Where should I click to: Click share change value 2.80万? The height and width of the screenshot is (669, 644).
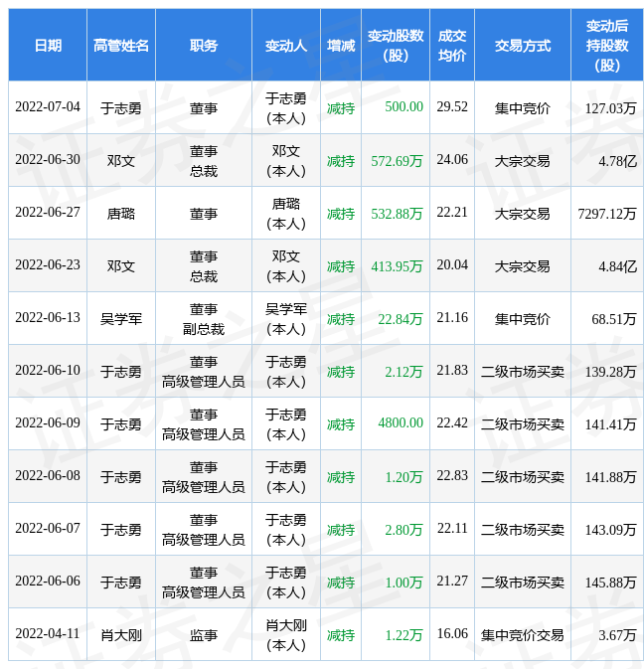tap(403, 530)
